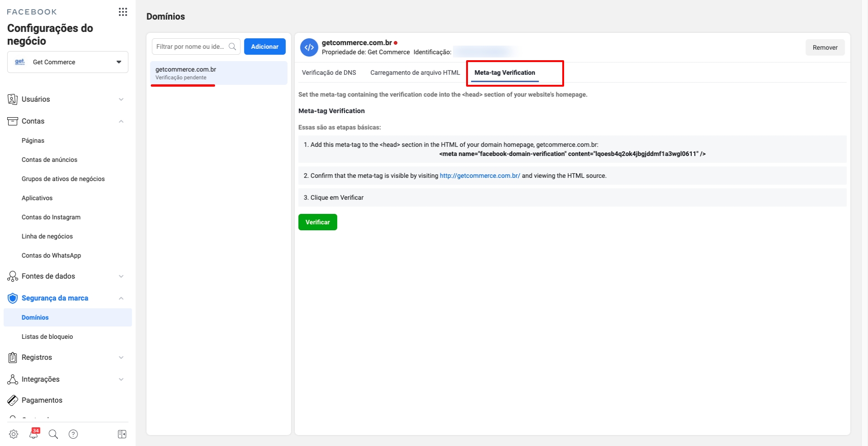This screenshot has width=868, height=446.
Task: Open the Get Commerce business dropdown
Action: tap(68, 62)
